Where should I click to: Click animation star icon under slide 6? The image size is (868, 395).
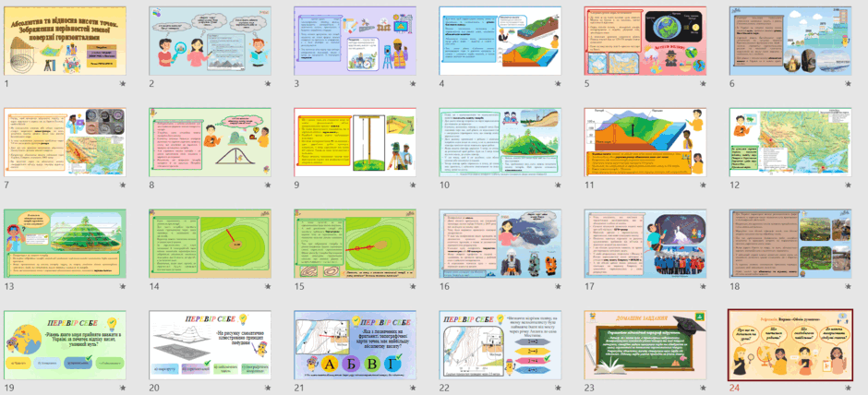coord(848,84)
